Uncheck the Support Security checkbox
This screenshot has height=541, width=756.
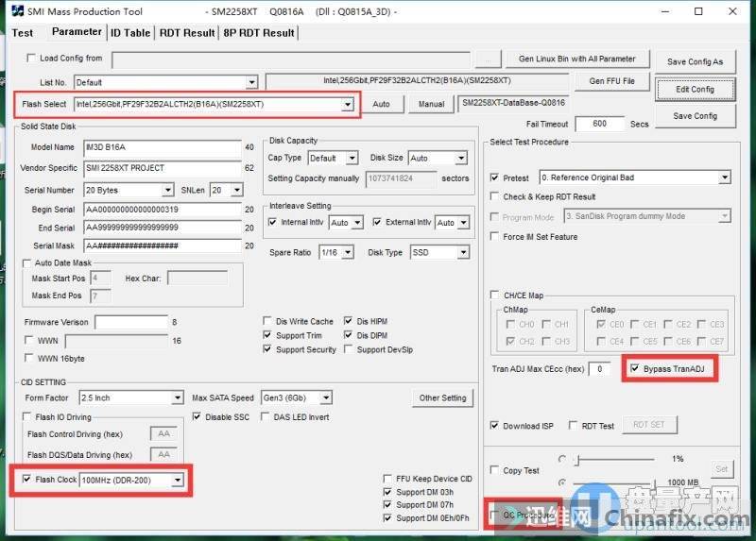point(267,348)
